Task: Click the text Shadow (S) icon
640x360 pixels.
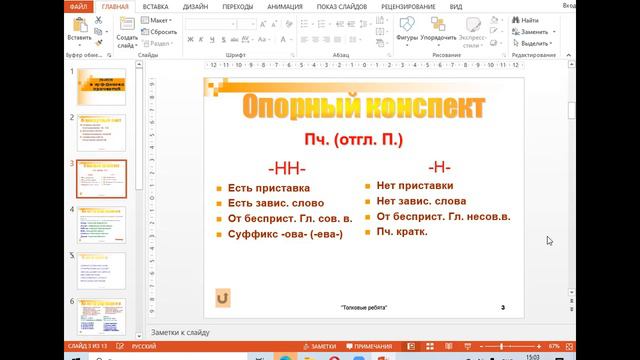Action: [x=223, y=40]
